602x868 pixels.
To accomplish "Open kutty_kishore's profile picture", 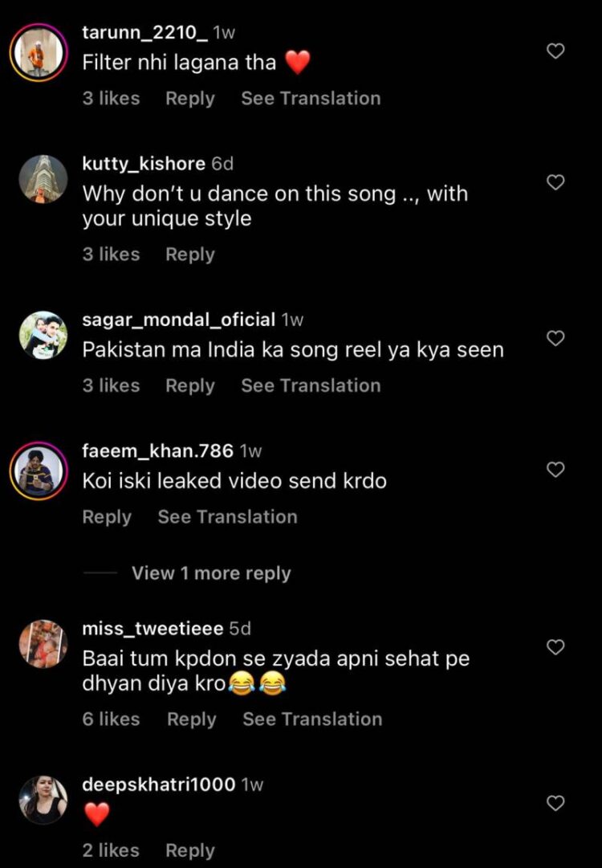I will pyautogui.click(x=43, y=178).
